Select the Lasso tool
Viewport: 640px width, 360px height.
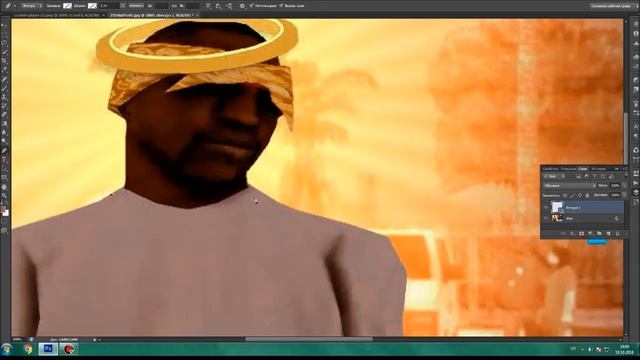pos(4,43)
